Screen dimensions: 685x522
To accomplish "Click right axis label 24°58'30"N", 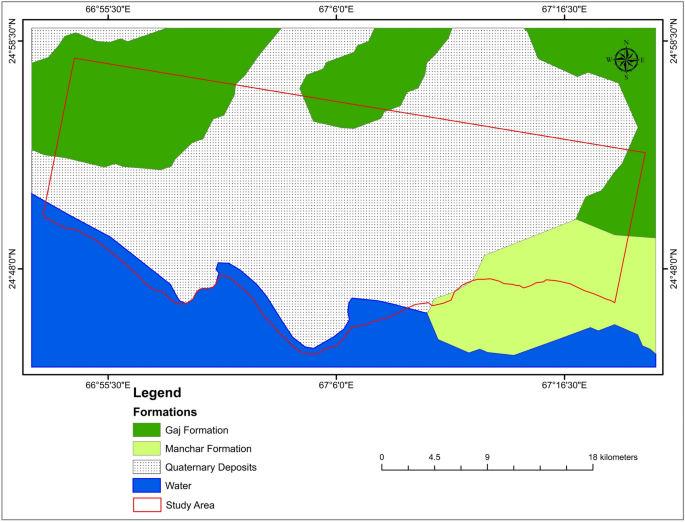I will click(x=673, y=41).
